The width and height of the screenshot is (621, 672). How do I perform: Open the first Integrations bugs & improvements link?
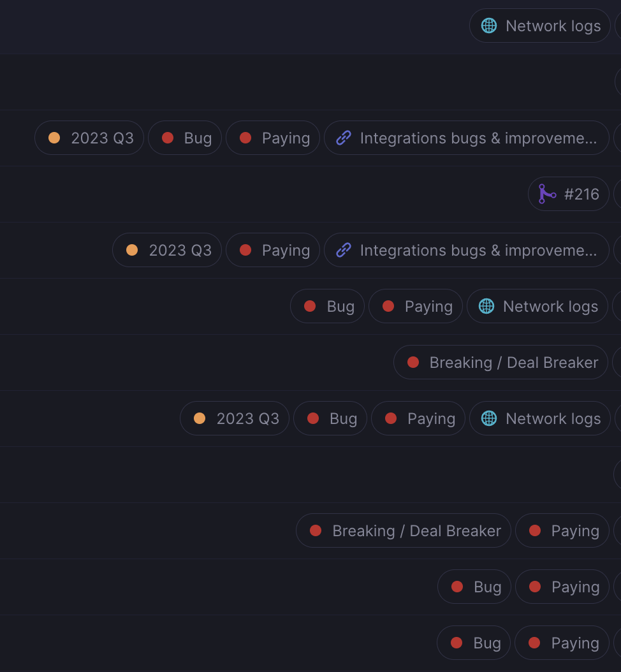[x=467, y=138]
